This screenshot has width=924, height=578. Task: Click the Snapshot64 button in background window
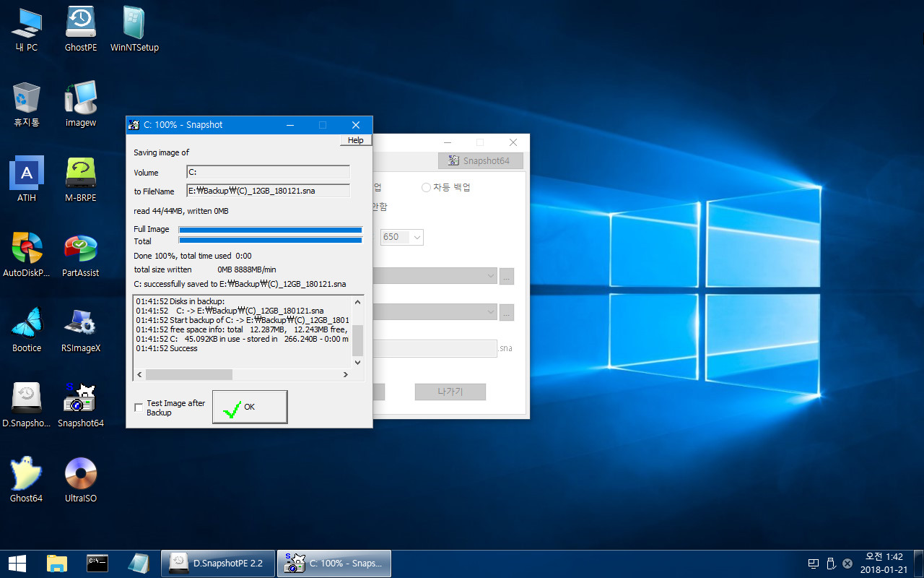tap(480, 160)
